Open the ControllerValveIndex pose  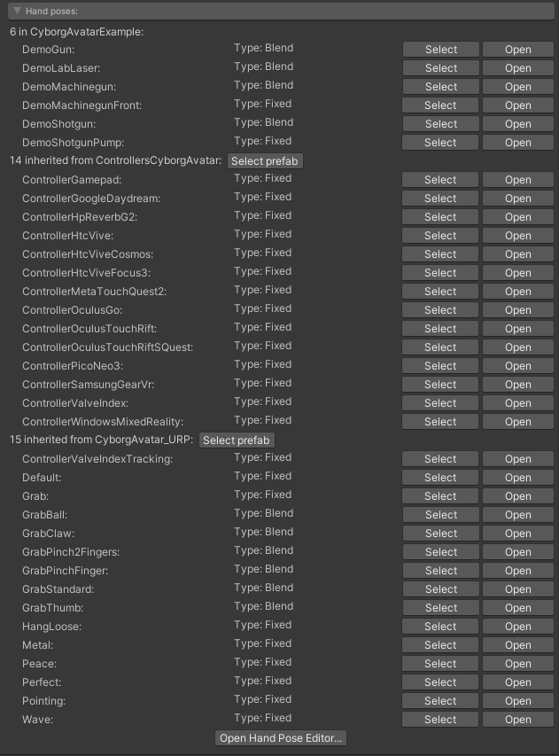518,403
